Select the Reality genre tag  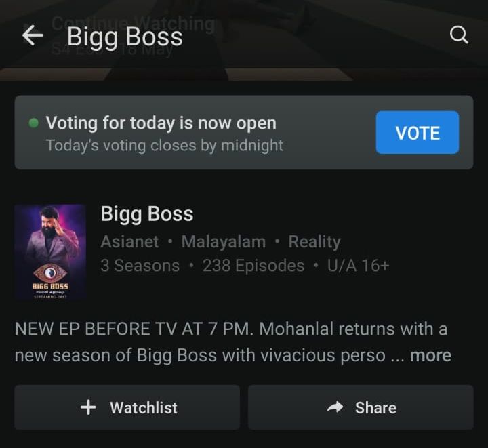(314, 241)
